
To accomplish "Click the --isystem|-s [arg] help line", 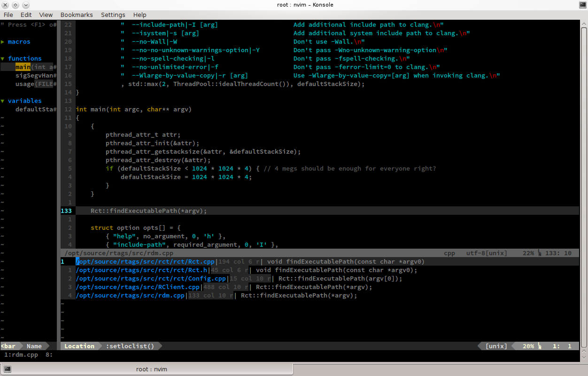I will click(295, 33).
